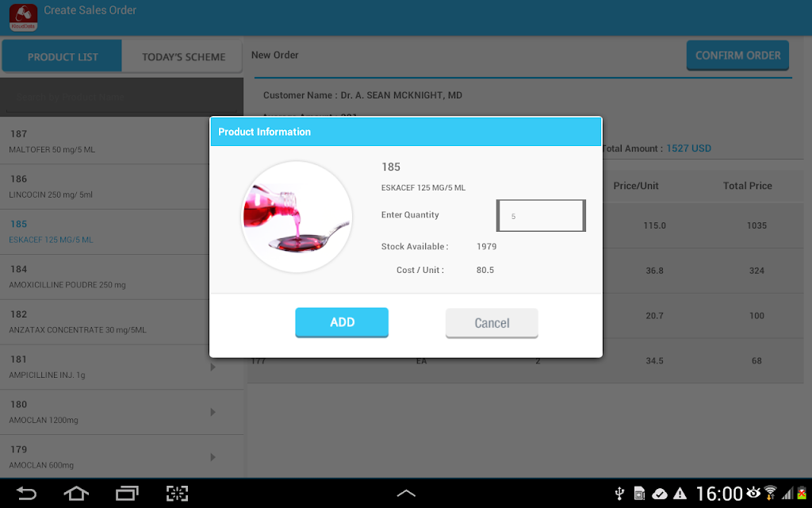Image resolution: width=812 pixels, height=508 pixels.
Task: Tap the 16:00 clock in status bar
Action: 719,494
